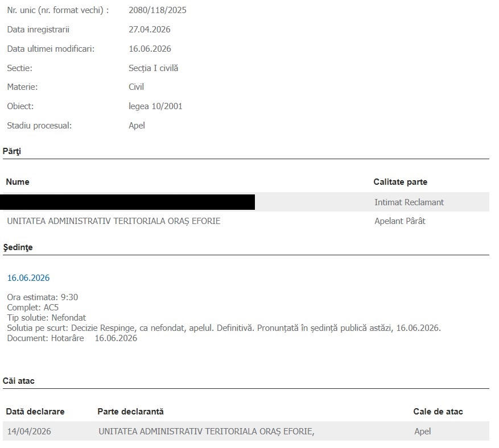Click the 'Ședințe' section heading
This screenshot has width=499, height=448.
click(x=18, y=247)
